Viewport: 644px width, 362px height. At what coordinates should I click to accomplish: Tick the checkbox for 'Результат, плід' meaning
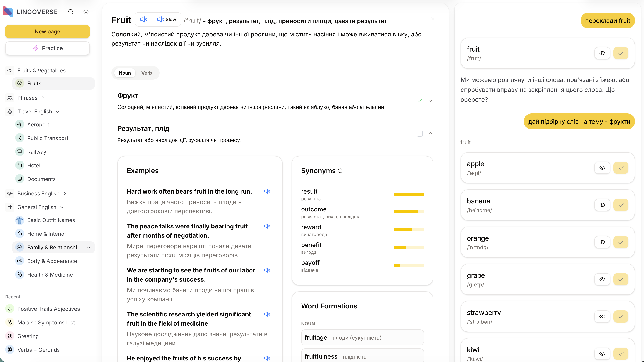420,133
